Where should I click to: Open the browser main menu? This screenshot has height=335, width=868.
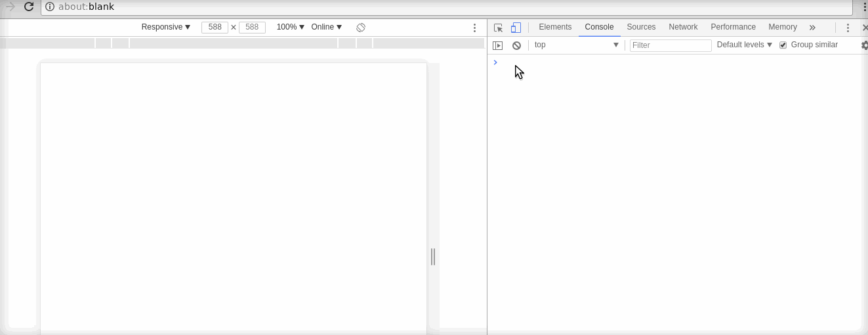(x=865, y=7)
